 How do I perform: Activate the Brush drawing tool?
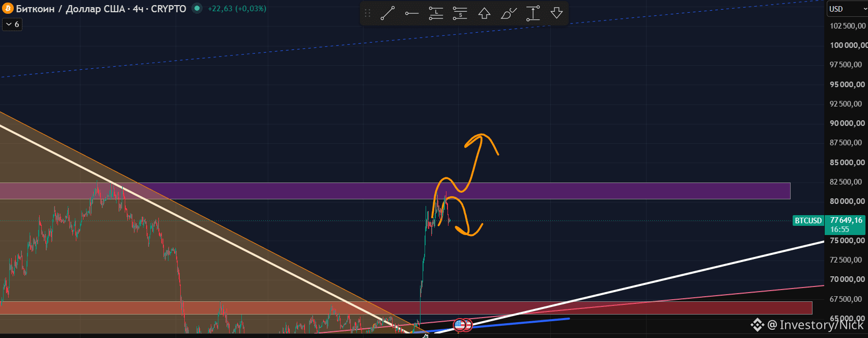click(509, 13)
